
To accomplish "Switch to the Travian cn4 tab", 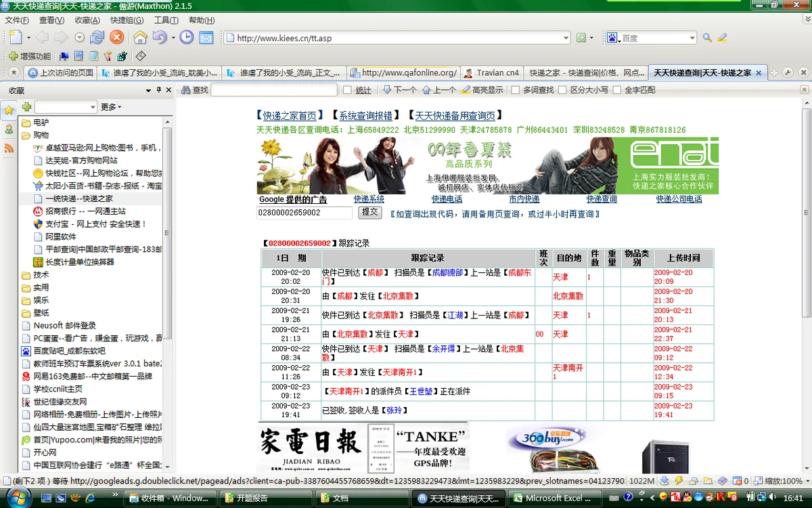I will [x=491, y=72].
